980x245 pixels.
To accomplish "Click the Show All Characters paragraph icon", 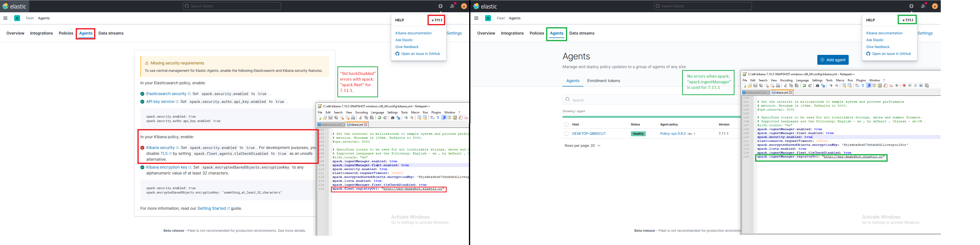I will [x=863, y=86].
